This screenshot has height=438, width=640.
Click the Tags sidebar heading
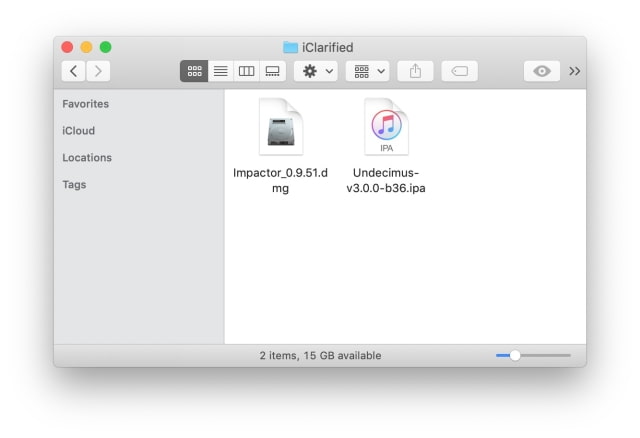(74, 185)
